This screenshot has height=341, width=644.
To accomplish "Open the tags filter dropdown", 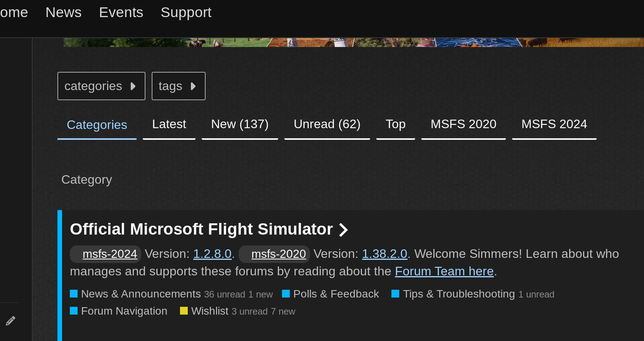I will (x=178, y=86).
